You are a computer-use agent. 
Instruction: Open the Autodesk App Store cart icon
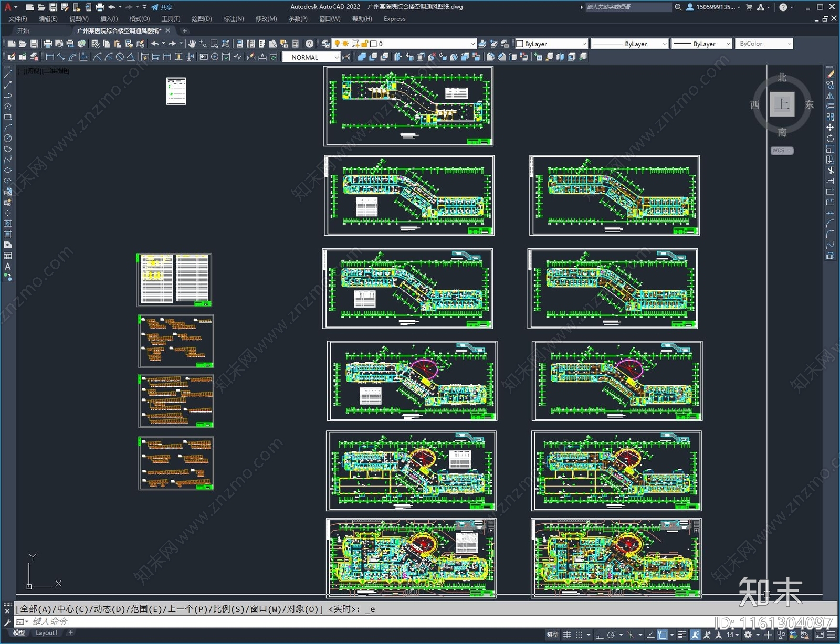tap(749, 7)
